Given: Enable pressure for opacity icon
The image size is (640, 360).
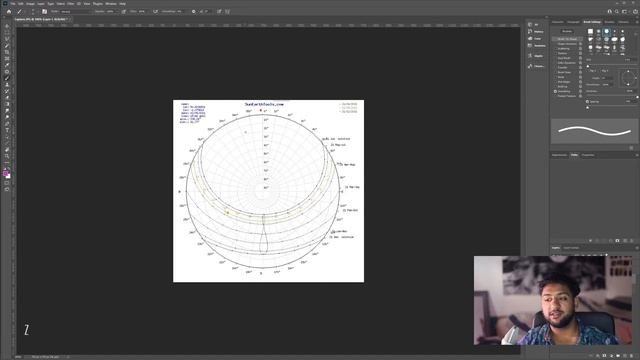Looking at the screenshot, I should (x=124, y=11).
